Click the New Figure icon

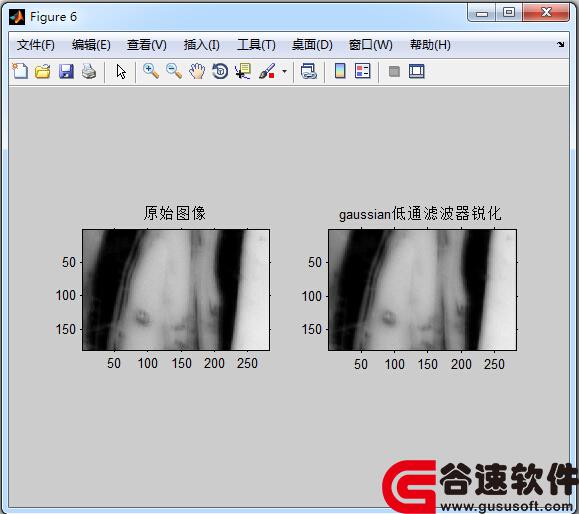tap(20, 71)
